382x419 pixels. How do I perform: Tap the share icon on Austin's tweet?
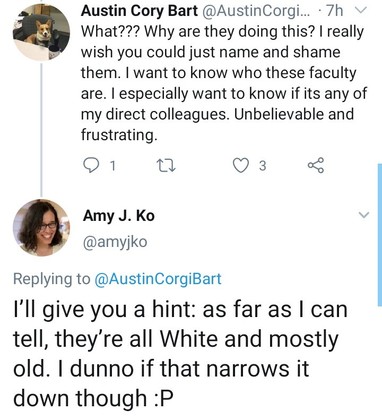(315, 165)
